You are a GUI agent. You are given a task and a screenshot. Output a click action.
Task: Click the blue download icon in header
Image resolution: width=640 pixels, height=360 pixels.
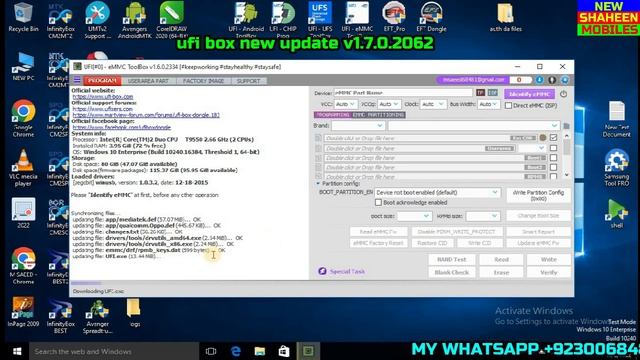coord(540,80)
